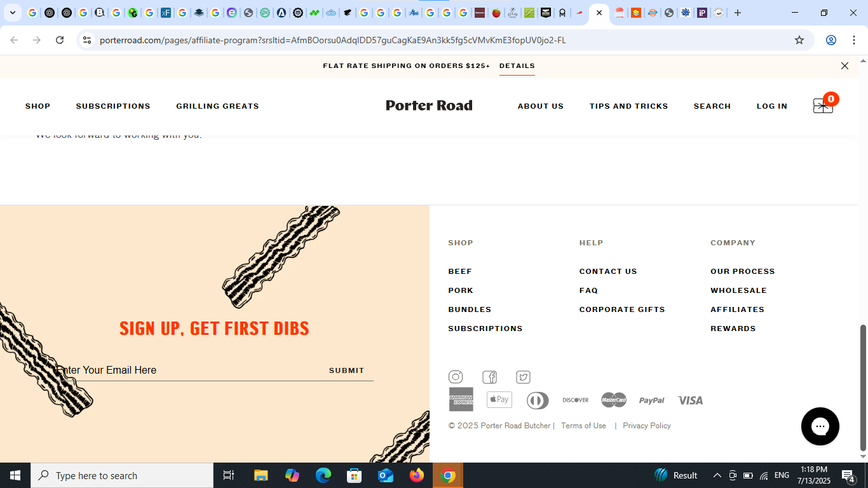Viewport: 868px width, 488px height.
Task: Open the OUR PROCESS link
Action: click(x=743, y=271)
